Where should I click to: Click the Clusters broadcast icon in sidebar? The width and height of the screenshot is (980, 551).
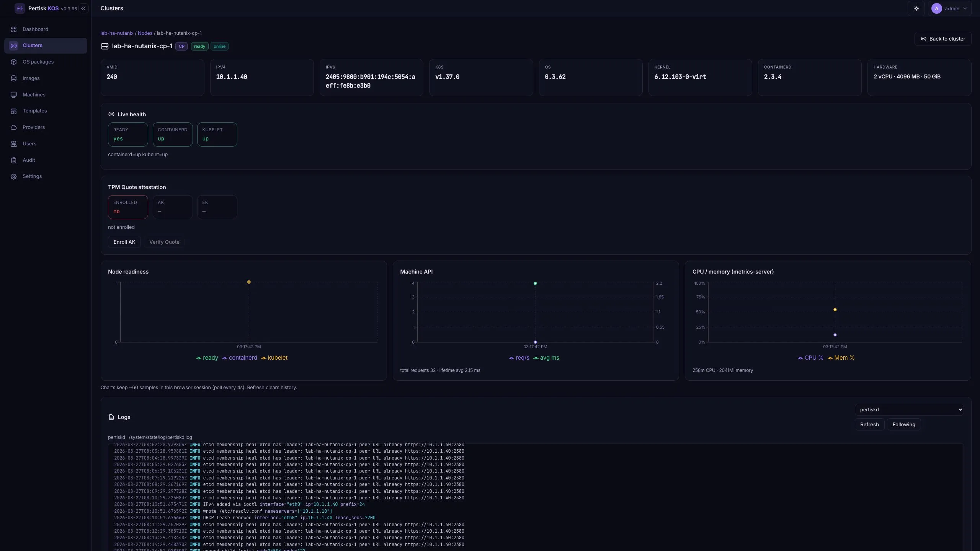pyautogui.click(x=14, y=46)
